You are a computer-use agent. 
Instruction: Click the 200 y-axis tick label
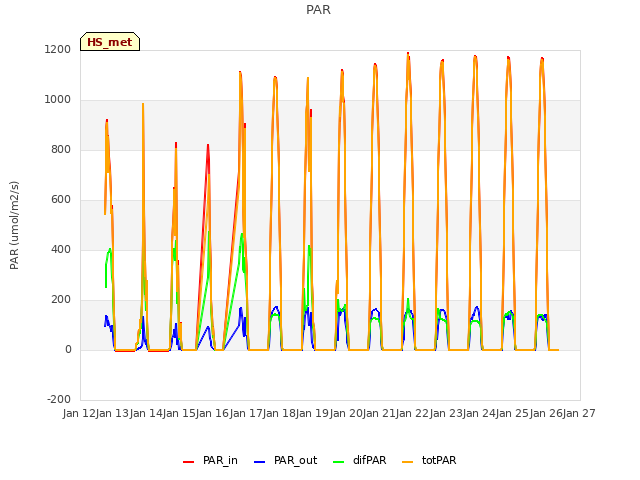(x=61, y=300)
